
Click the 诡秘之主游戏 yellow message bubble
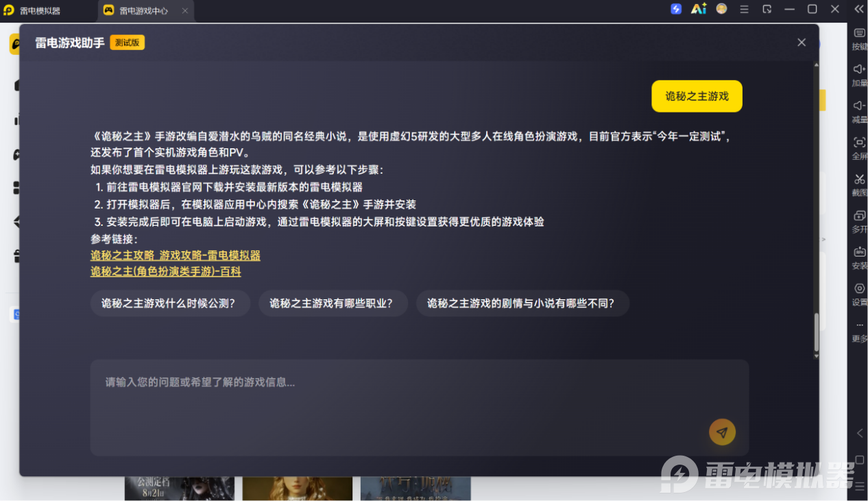[x=697, y=96]
